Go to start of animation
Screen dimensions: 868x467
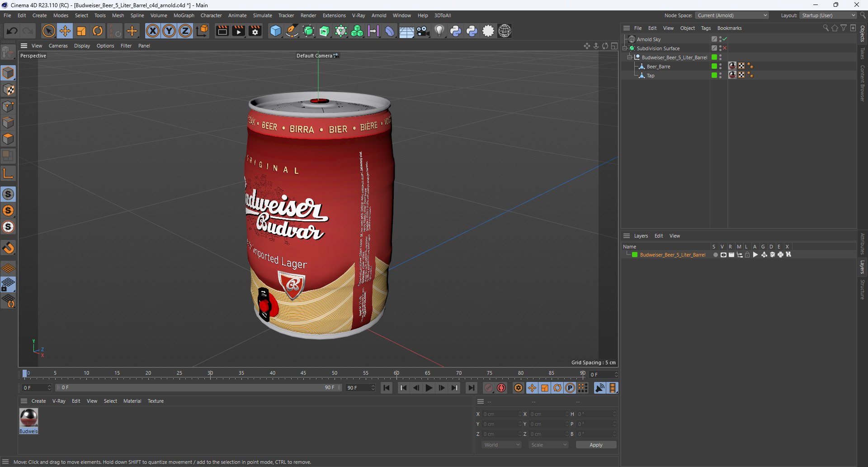click(x=387, y=388)
